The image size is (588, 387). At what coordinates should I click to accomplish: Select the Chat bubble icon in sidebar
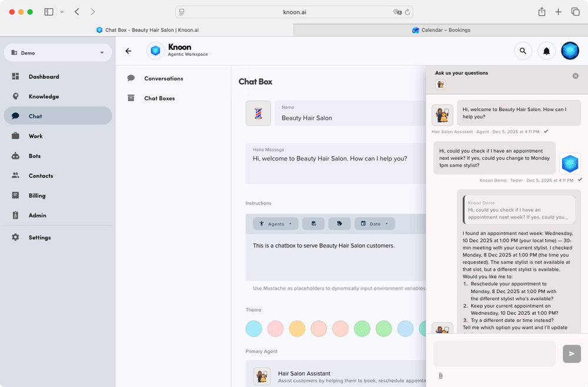point(15,116)
